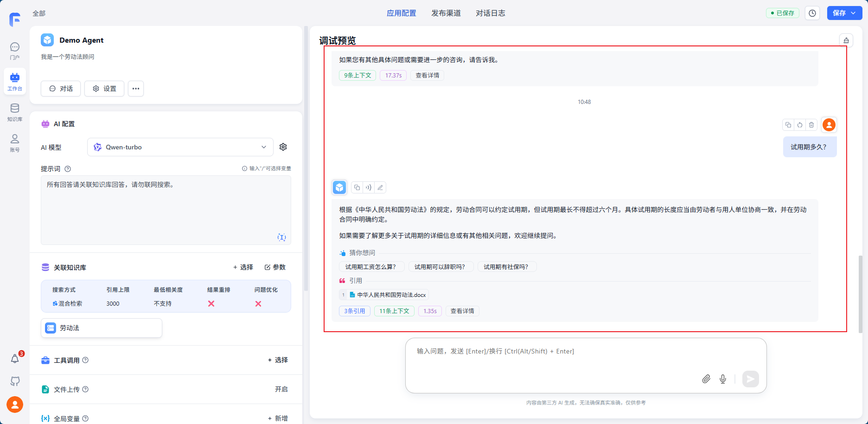Click the paperclip attachment icon
Viewport: 868px width, 424px height.
(706, 379)
